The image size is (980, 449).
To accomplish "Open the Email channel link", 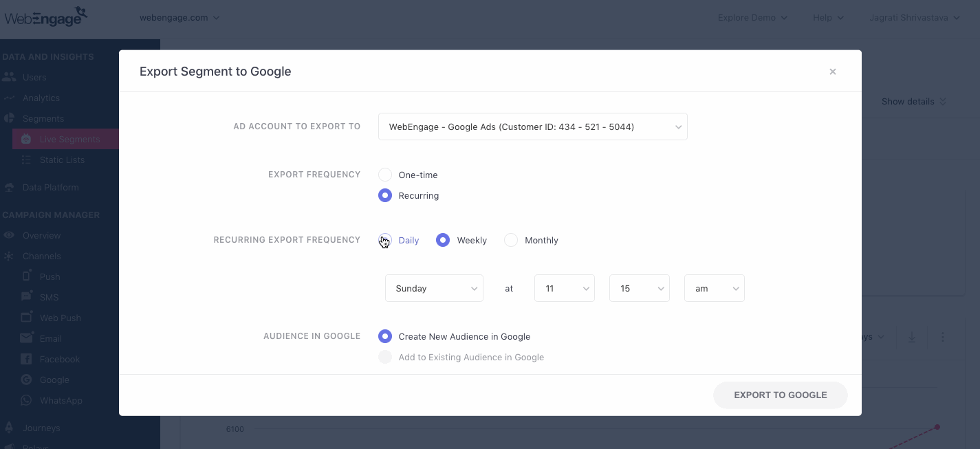I will [x=51, y=338].
